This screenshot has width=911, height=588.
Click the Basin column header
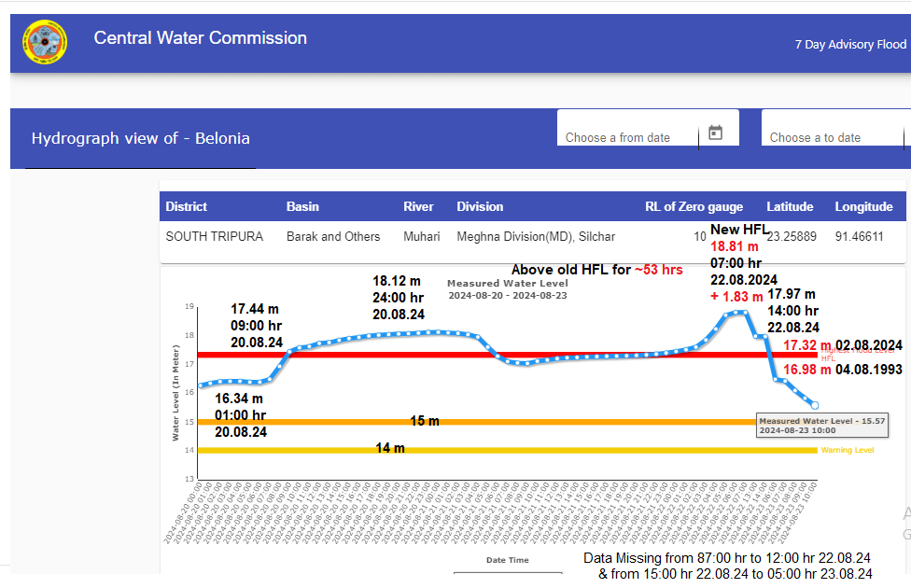click(302, 206)
